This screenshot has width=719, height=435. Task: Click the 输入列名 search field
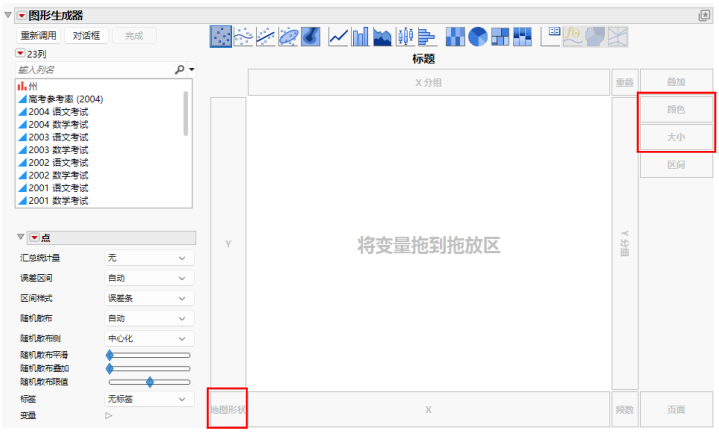(x=94, y=70)
